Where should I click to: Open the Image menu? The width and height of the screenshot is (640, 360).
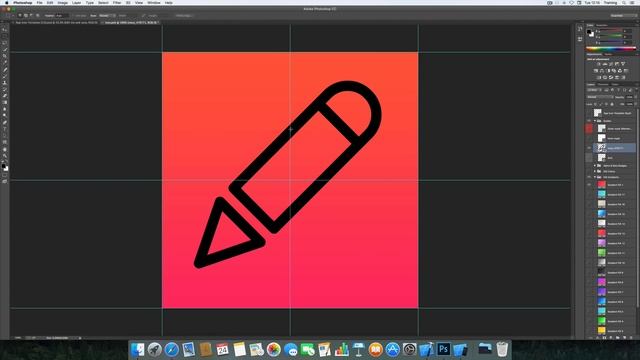coord(62,2)
